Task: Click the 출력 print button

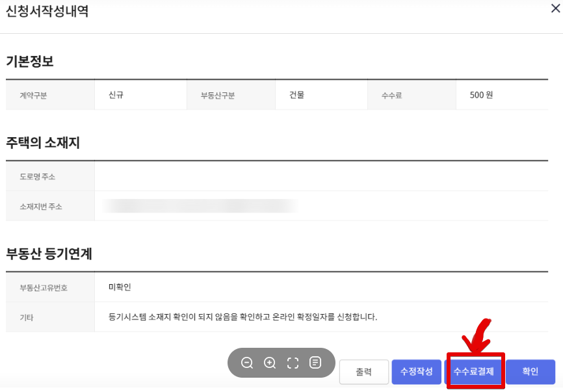Action: pos(363,371)
